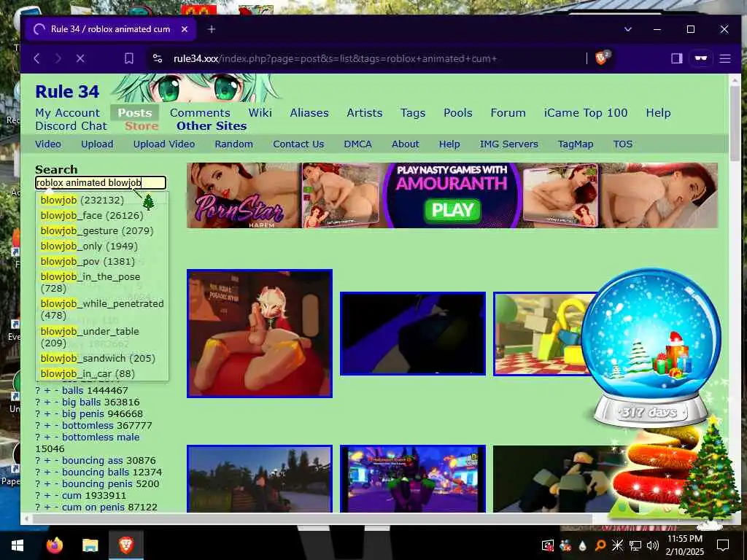Bookmark this page with the bookmark icon

128,58
